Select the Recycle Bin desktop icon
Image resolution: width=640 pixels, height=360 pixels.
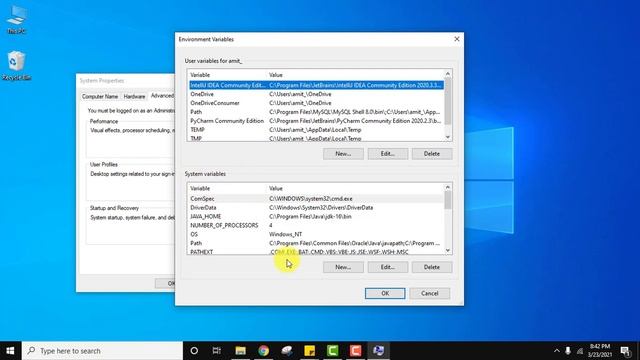click(16, 65)
